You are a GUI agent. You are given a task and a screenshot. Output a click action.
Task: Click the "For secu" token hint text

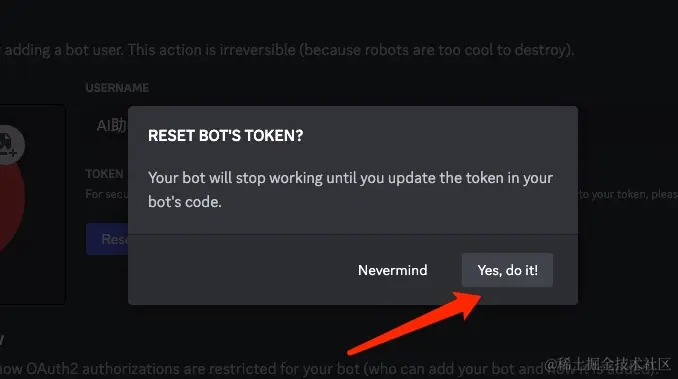pyautogui.click(x=107, y=194)
